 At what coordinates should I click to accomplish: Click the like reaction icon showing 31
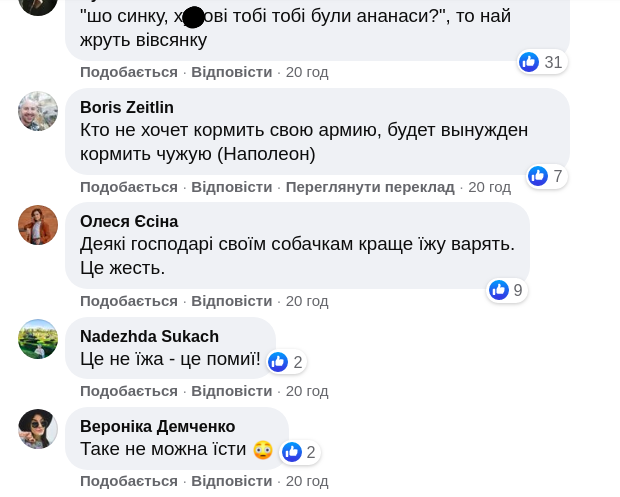click(529, 62)
